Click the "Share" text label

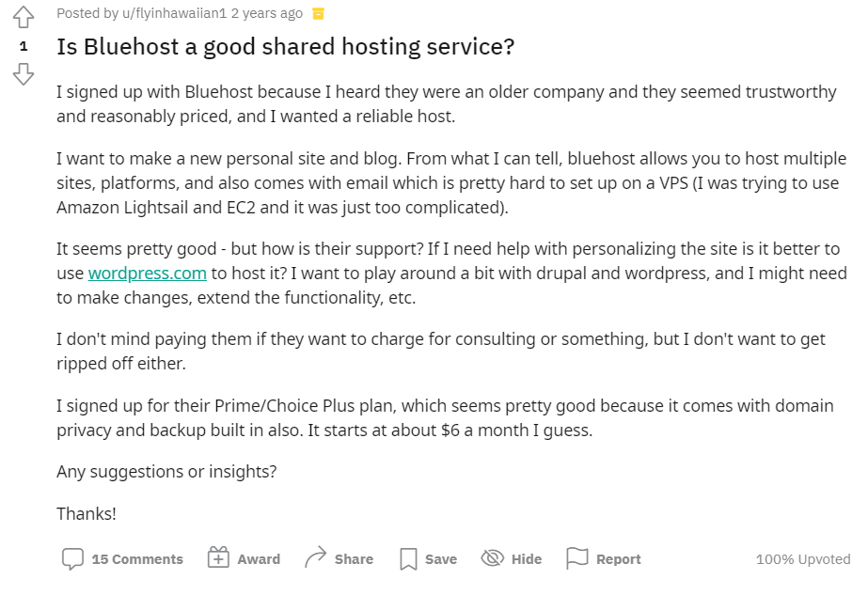(x=354, y=559)
